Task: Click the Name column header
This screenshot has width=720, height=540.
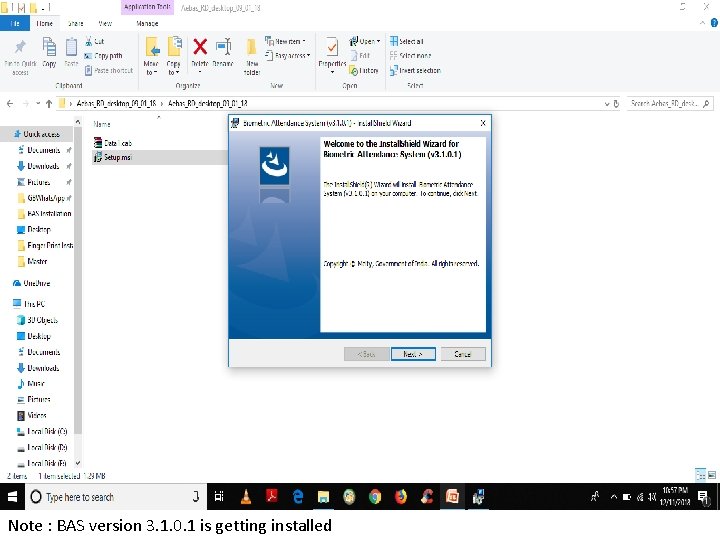Action: [x=102, y=124]
